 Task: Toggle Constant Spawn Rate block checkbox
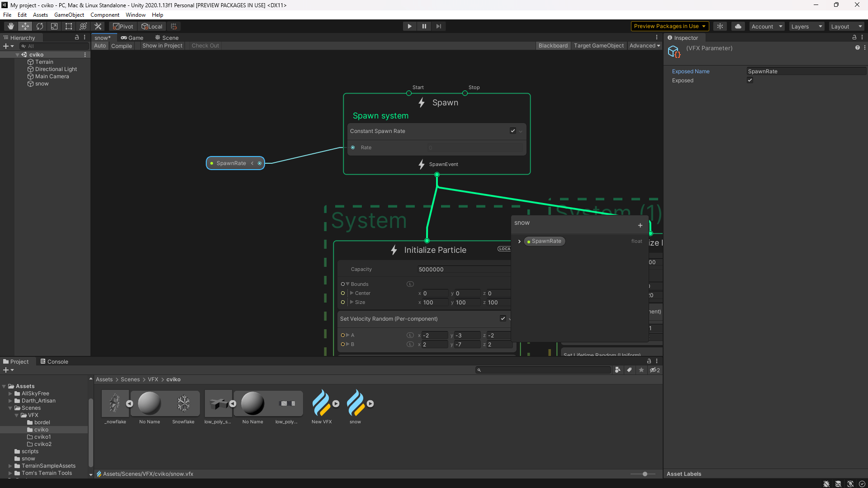click(512, 131)
